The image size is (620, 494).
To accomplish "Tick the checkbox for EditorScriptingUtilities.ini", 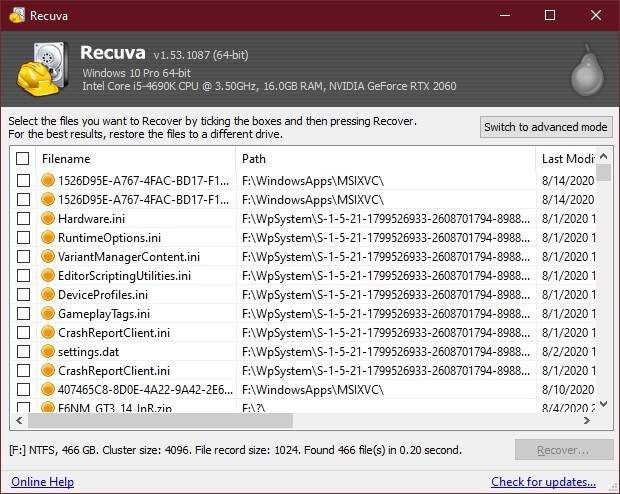I will (23, 275).
